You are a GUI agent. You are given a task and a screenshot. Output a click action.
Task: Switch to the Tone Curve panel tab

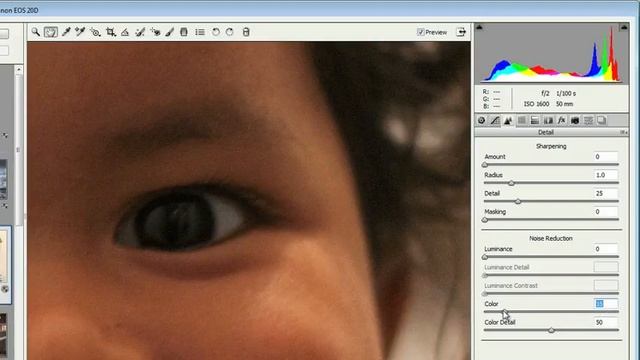(495, 120)
